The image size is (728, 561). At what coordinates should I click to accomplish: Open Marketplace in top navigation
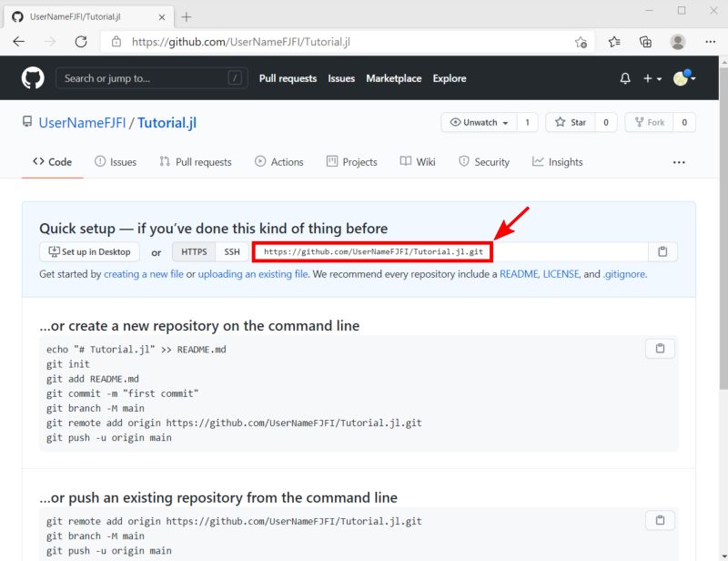(x=394, y=78)
